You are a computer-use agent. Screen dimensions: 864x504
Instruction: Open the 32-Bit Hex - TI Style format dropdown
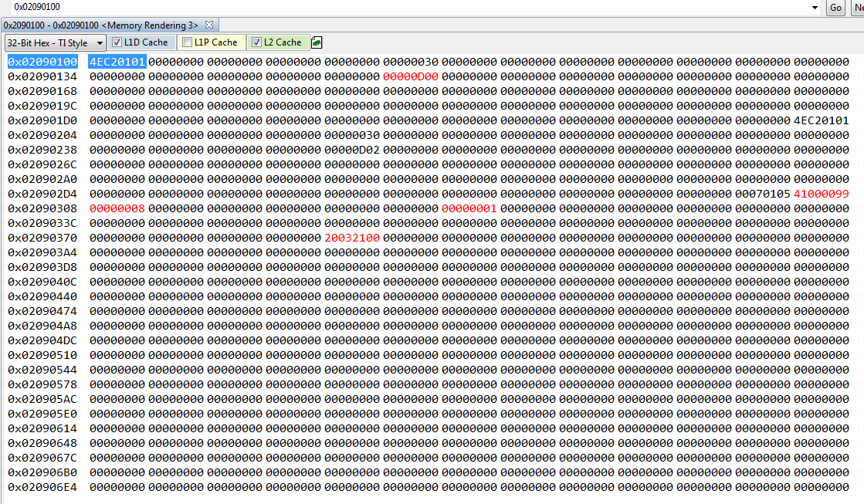tap(55, 43)
